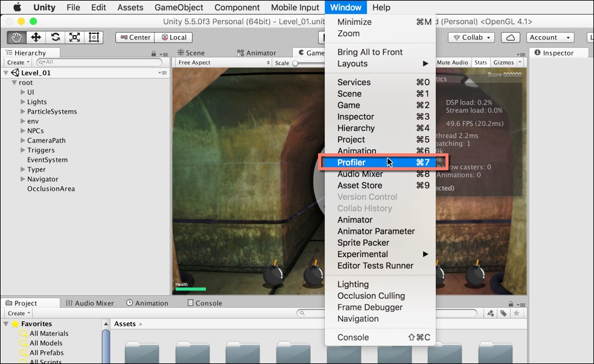Open the Layouts submenu
The height and width of the screenshot is (364, 594).
pos(380,63)
